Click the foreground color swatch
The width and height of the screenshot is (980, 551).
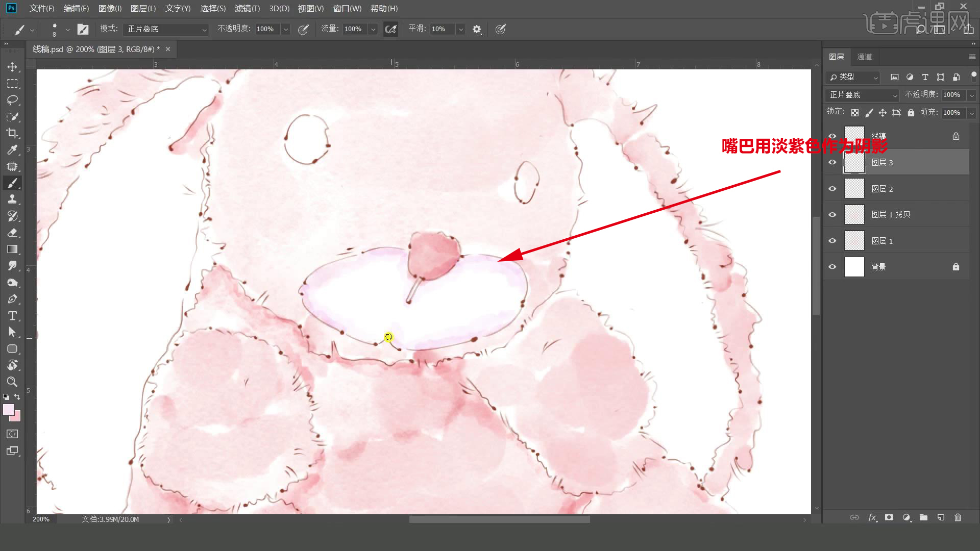9,410
